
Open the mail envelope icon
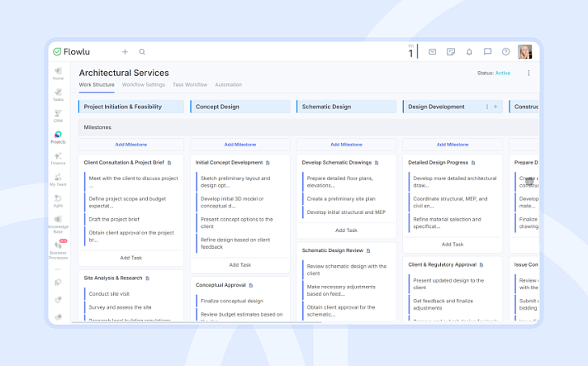433,52
